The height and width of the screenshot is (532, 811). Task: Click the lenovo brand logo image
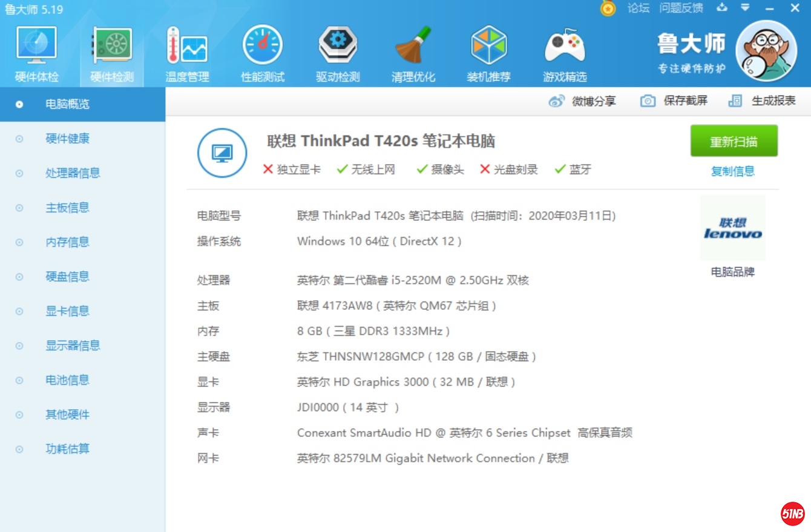tap(732, 228)
